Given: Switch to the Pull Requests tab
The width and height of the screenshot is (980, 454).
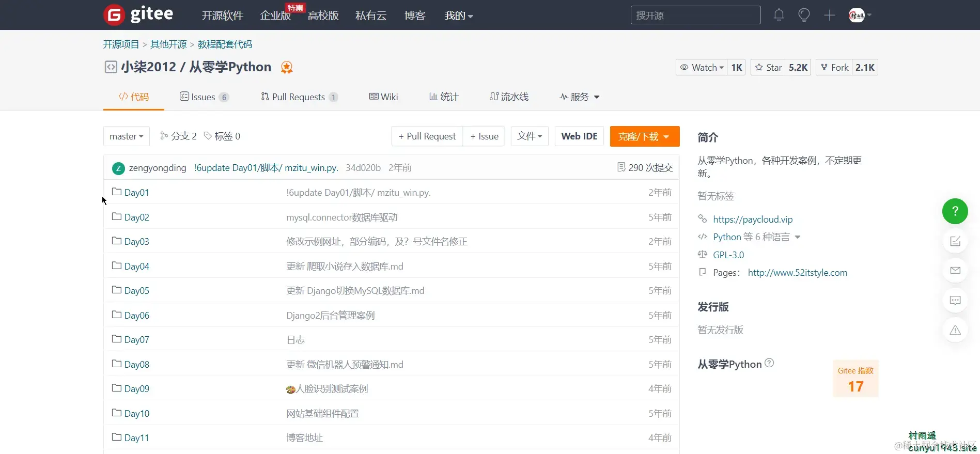Looking at the screenshot, I should pos(300,97).
